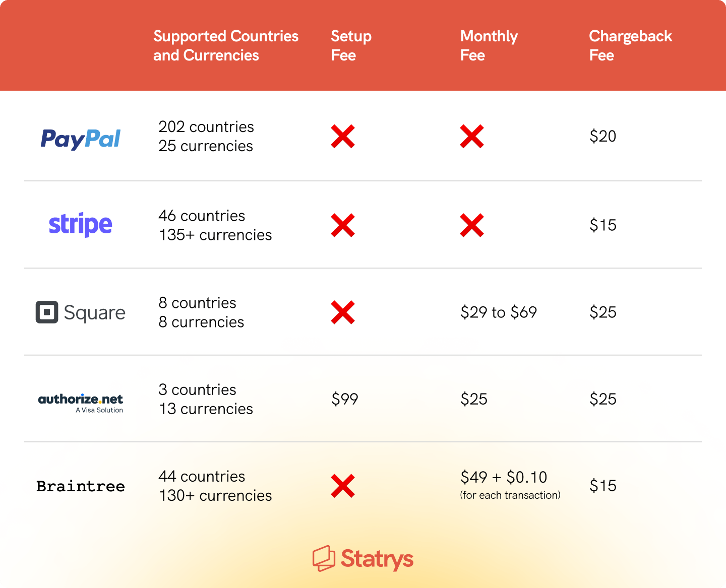Click the 202 countries 25 currencies text
Screen dimensions: 726x588
click(206, 136)
